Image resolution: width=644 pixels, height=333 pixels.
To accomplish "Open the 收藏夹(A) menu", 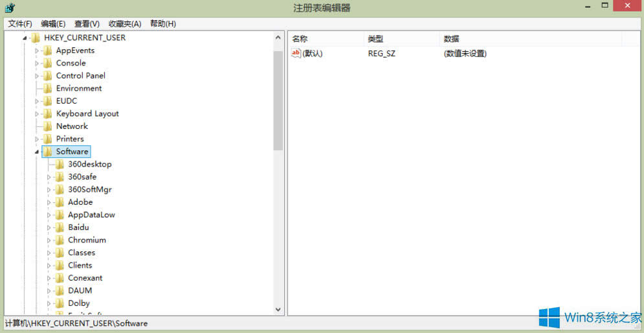I will pyautogui.click(x=125, y=24).
